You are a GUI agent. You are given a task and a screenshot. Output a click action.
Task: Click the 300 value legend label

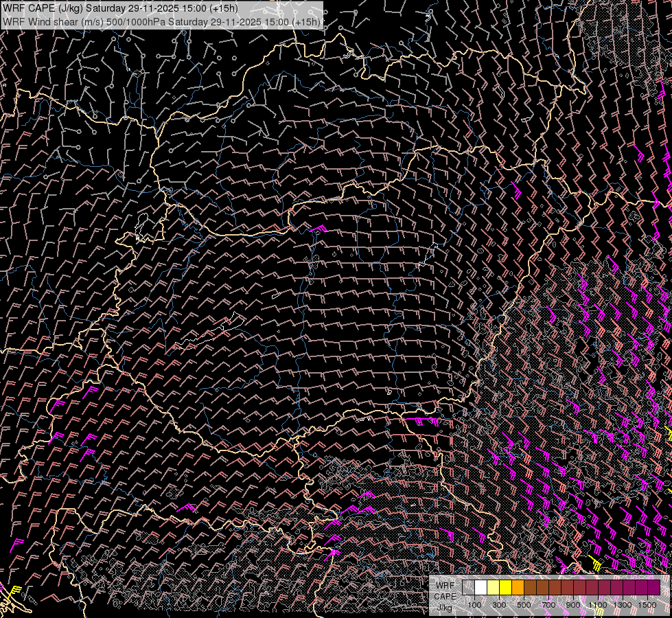[499, 605]
